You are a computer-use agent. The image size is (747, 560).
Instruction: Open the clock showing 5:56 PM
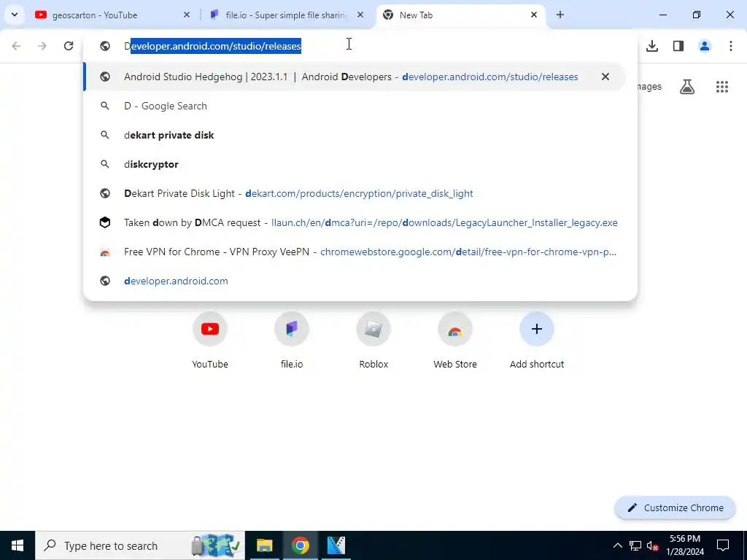click(685, 545)
